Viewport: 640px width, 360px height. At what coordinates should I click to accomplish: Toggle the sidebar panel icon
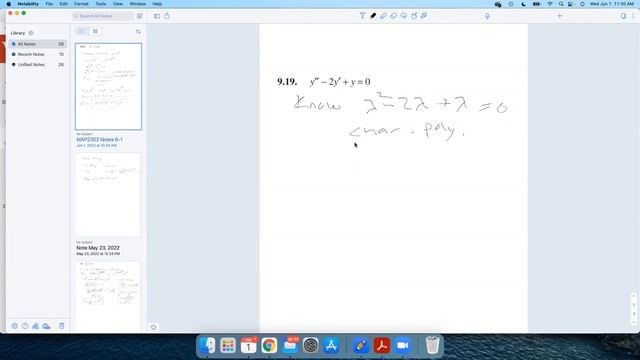coord(157,16)
